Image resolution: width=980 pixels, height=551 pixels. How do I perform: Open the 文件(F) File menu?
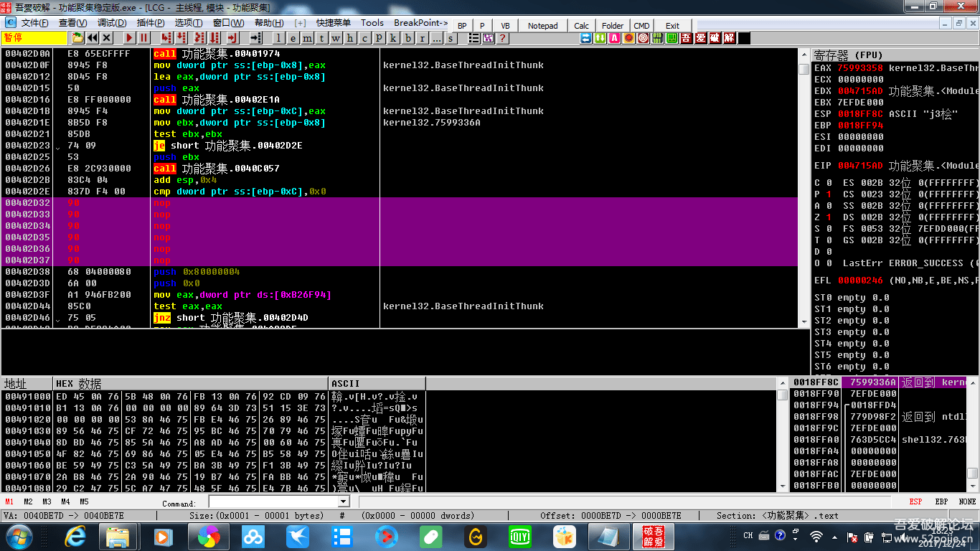35,23
